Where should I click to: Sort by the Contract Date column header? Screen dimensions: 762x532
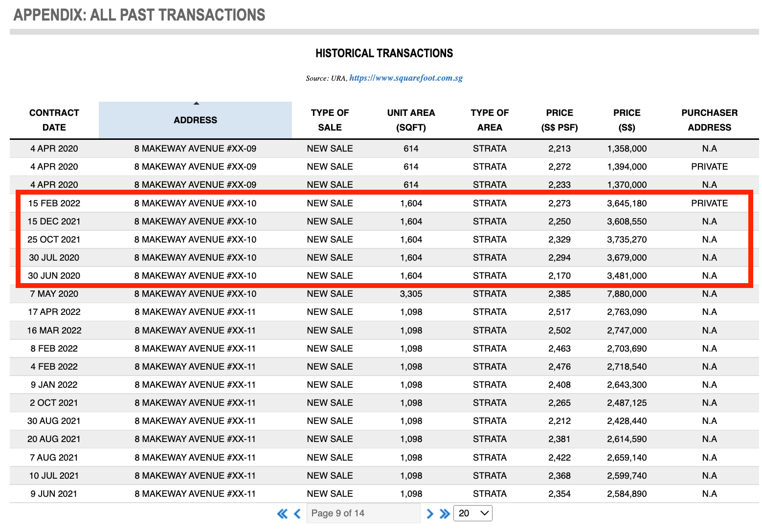click(x=54, y=120)
